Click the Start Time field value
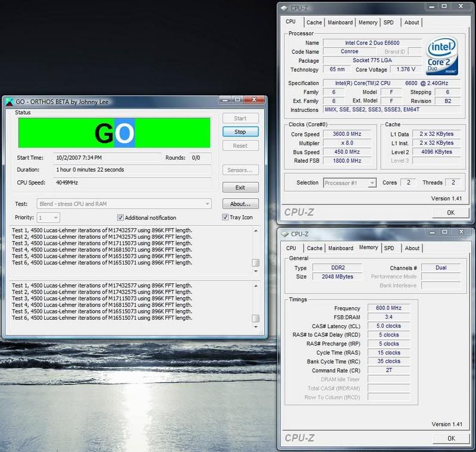This screenshot has height=452, width=476. pyautogui.click(x=107, y=158)
